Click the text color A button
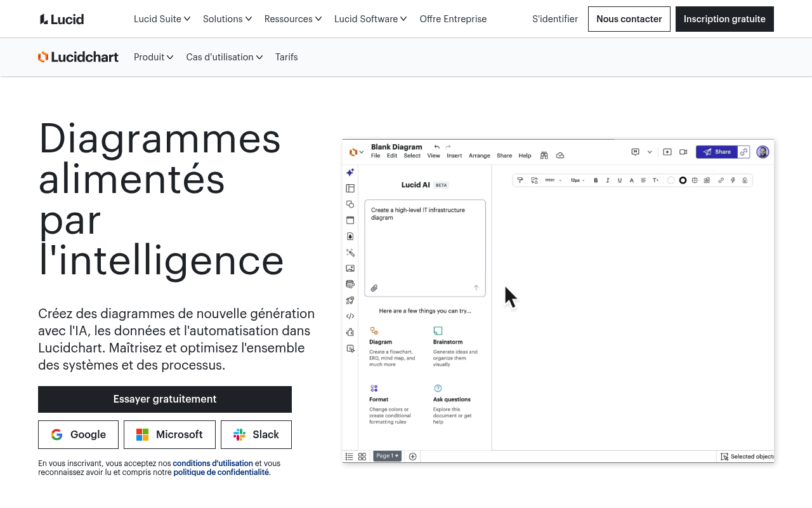Image resolution: width=812 pixels, height=508 pixels. tap(632, 180)
